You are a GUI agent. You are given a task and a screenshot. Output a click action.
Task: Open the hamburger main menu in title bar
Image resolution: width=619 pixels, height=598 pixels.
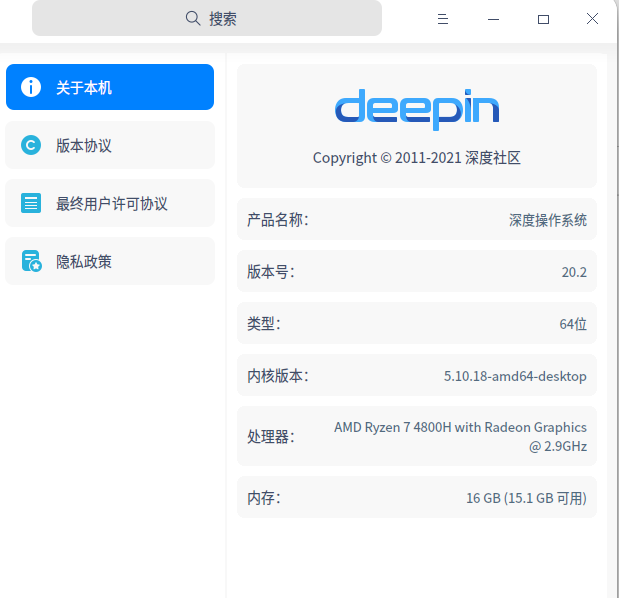pyautogui.click(x=443, y=19)
